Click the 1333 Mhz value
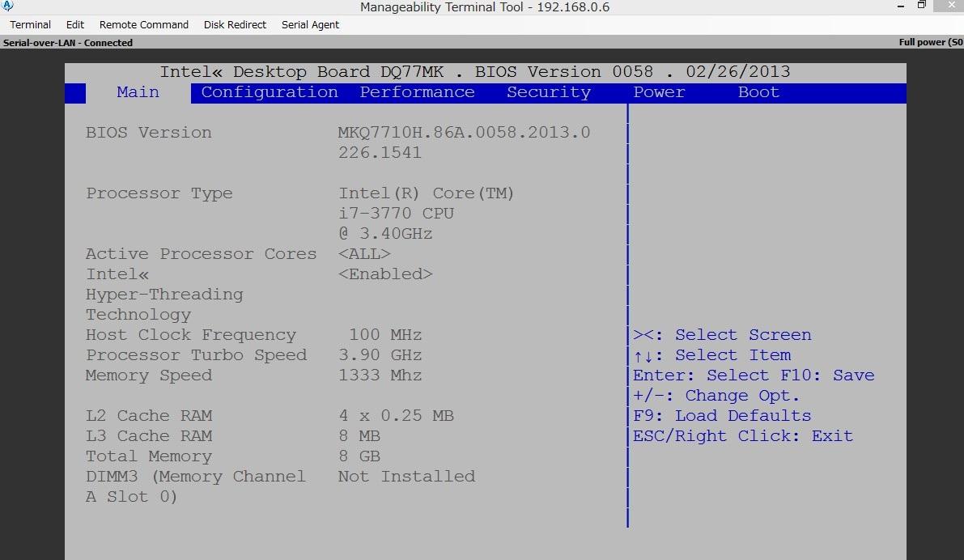 (x=380, y=375)
